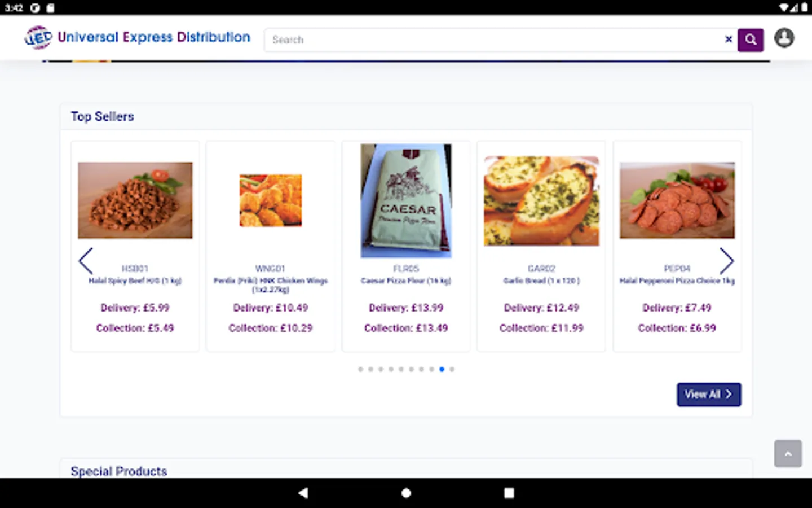Select product code FLR05

click(406, 269)
